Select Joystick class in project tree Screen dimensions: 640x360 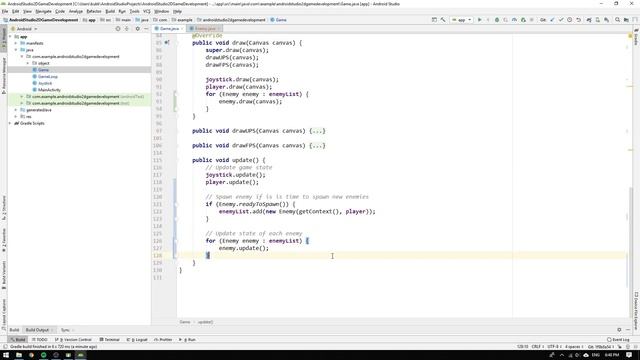coord(45,83)
